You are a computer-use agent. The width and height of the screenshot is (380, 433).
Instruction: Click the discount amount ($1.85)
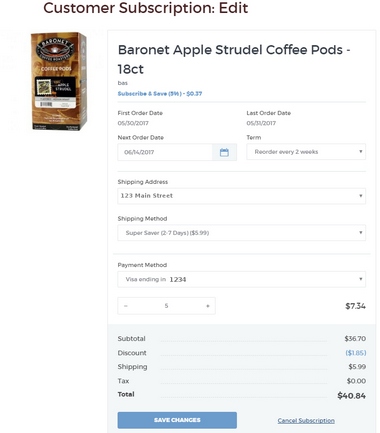[356, 353]
